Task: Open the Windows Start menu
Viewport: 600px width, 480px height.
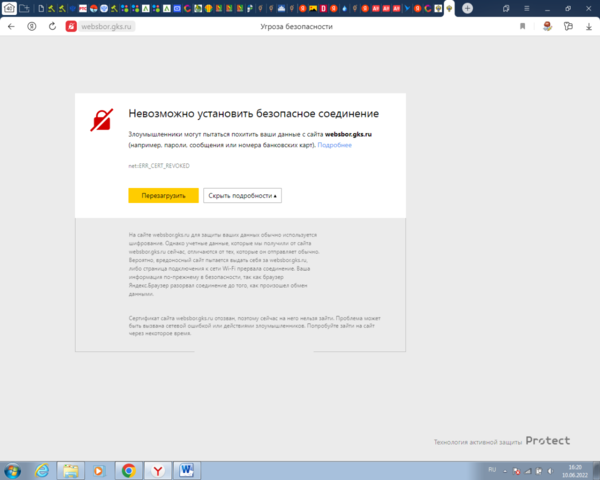Action: [13, 470]
